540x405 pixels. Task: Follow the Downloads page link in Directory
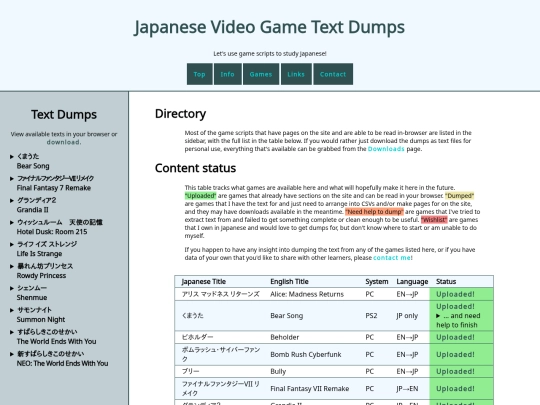[x=386, y=149]
